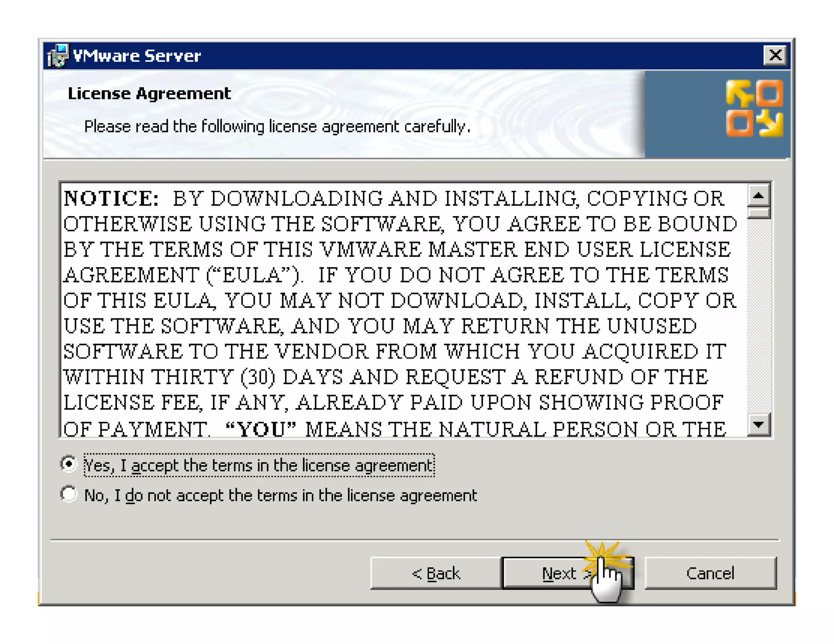Screen dimensions: 834x644
Task: Select 'Yes, I accept the terms' radio button
Action: pos(69,464)
